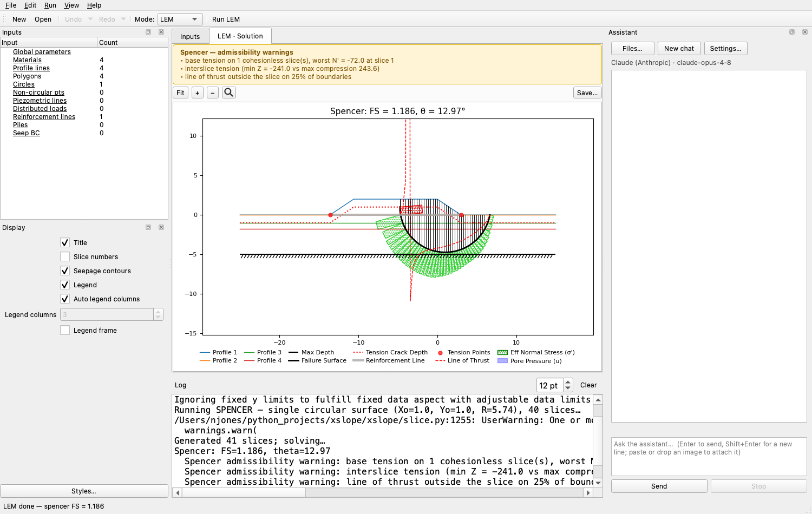The image size is (812, 514).
Task: Zoom out with the minus button
Action: click(213, 93)
